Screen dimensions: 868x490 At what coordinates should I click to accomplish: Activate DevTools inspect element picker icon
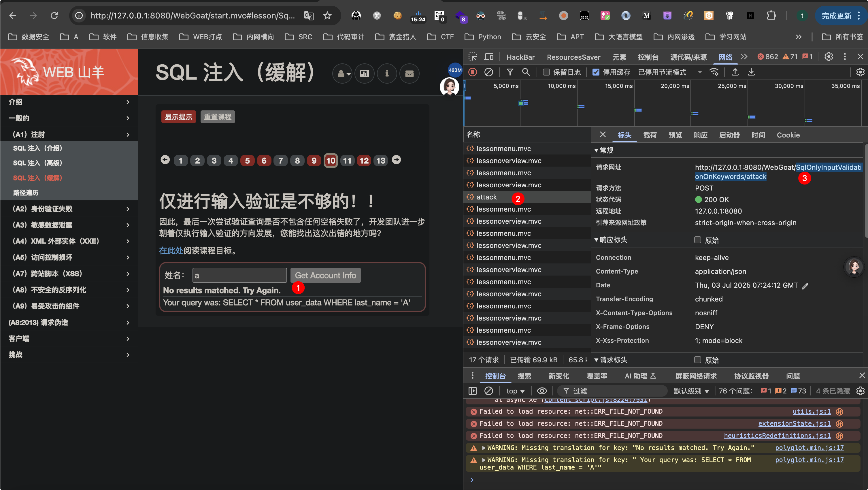click(472, 56)
